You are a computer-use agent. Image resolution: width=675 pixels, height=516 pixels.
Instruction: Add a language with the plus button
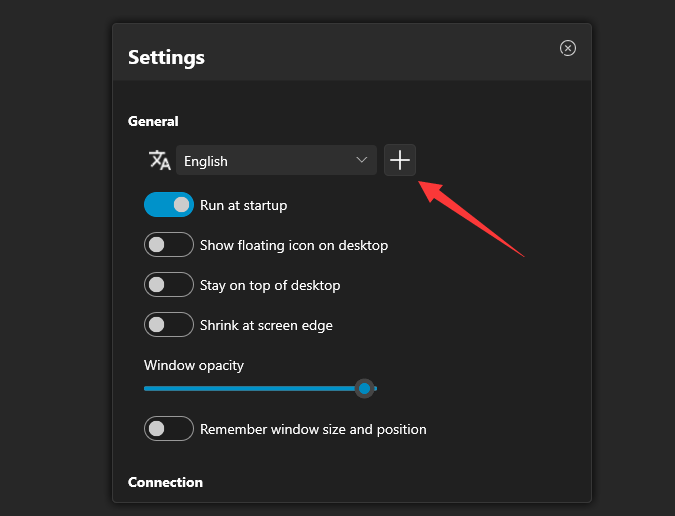pyautogui.click(x=399, y=160)
